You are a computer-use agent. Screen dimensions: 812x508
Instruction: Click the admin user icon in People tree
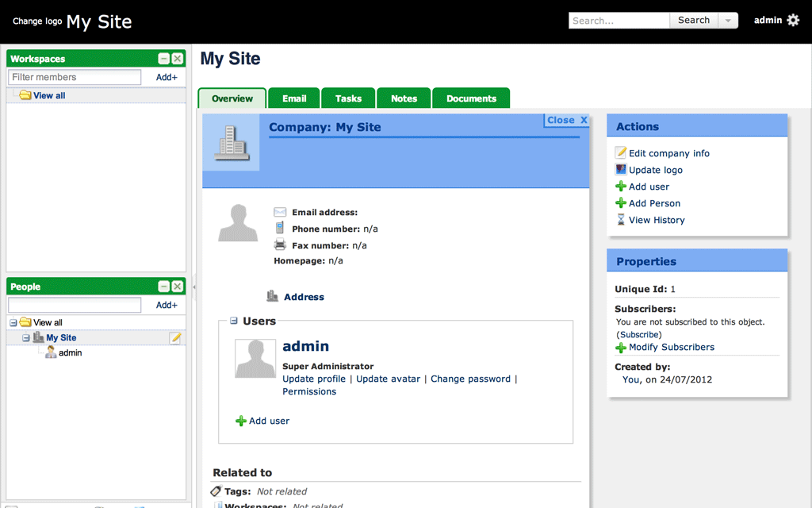click(51, 352)
